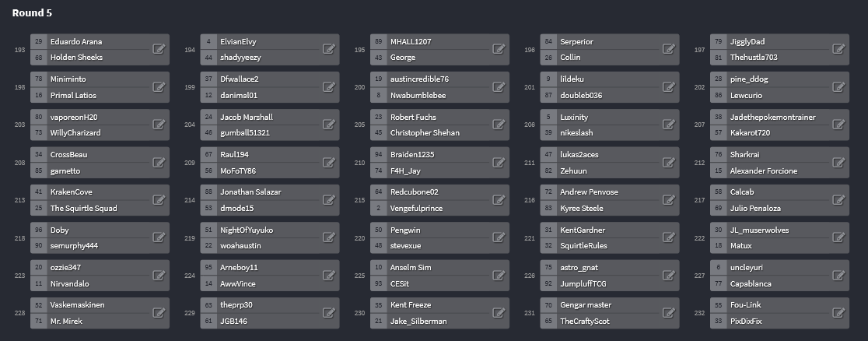Click edit icon for match 196
The height and width of the screenshot is (341, 868).
click(x=669, y=49)
